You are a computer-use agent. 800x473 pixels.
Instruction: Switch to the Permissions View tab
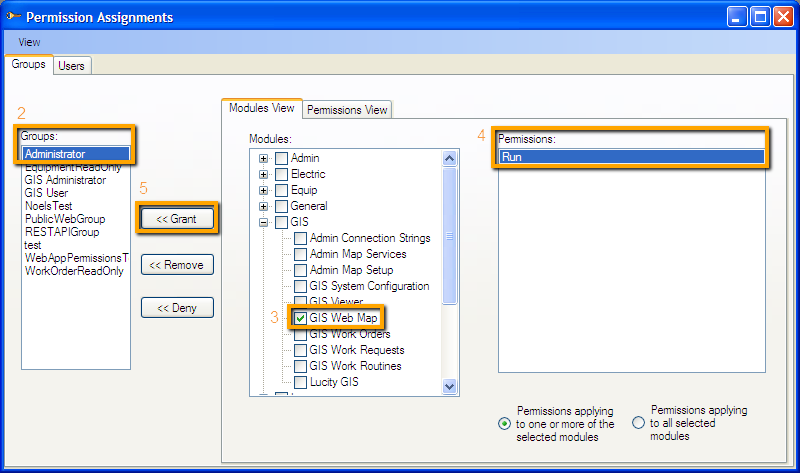click(x=348, y=110)
